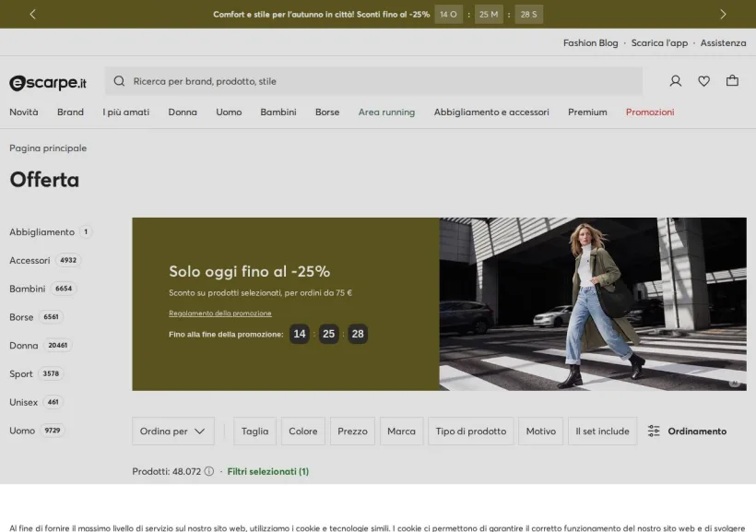Open the Novità menu
The width and height of the screenshot is (756, 532).
click(x=24, y=112)
